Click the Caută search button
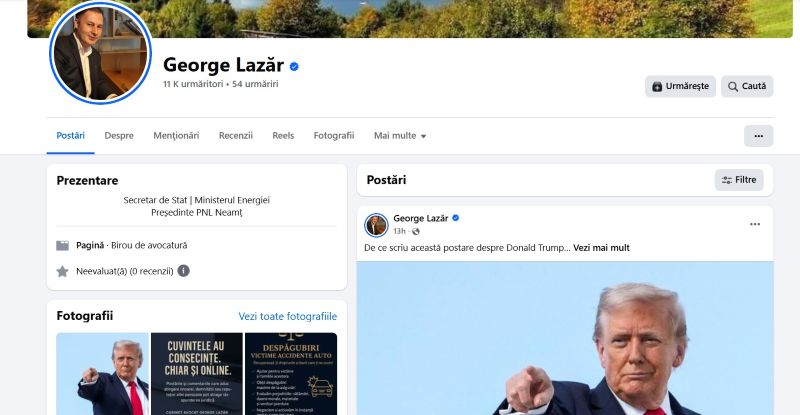This screenshot has width=800, height=415. [x=747, y=86]
